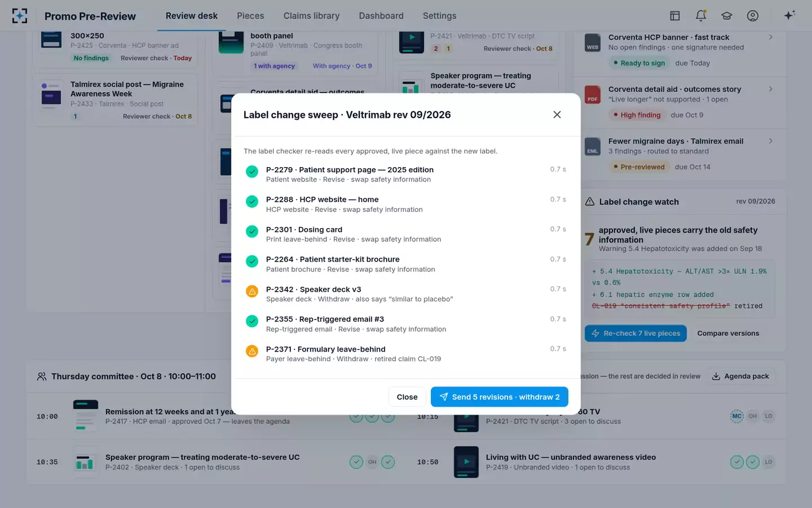This screenshot has width=812, height=508.
Task: Open the notifications bell
Action: point(701,16)
